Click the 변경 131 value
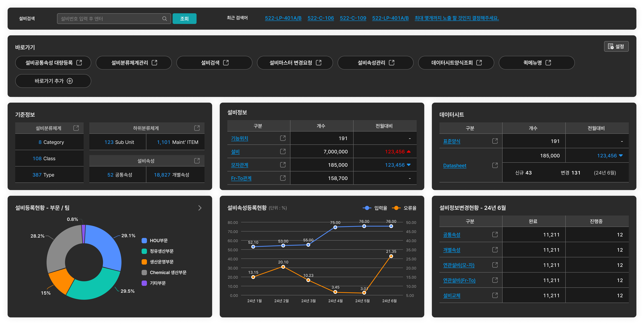Viewport: 644px width, 325px height. tap(570, 173)
